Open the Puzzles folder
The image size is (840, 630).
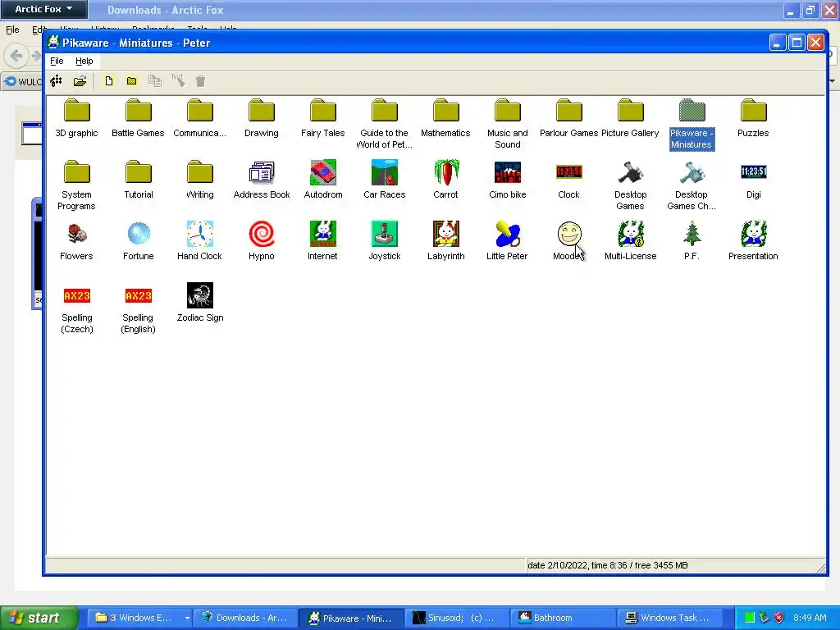753,118
